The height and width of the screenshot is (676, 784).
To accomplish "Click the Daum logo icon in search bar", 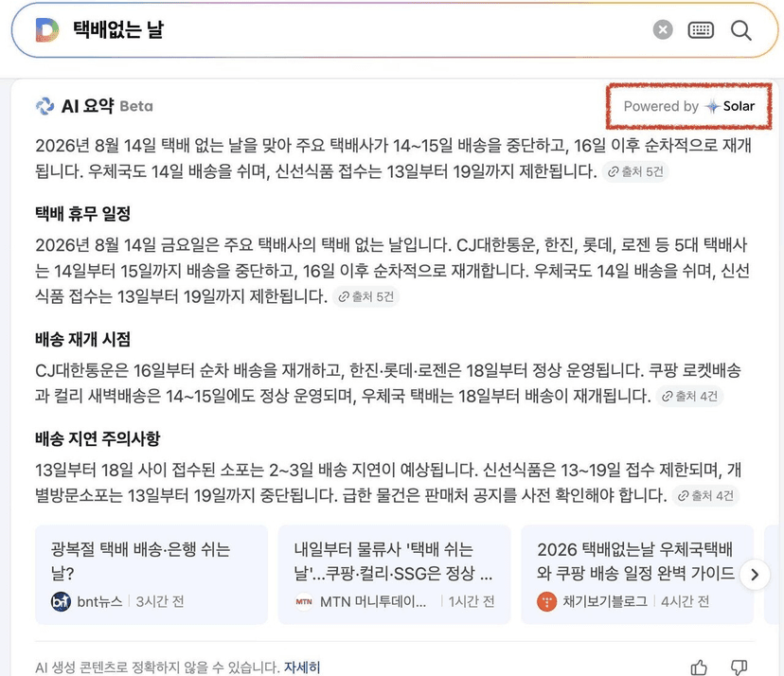I will point(47,30).
